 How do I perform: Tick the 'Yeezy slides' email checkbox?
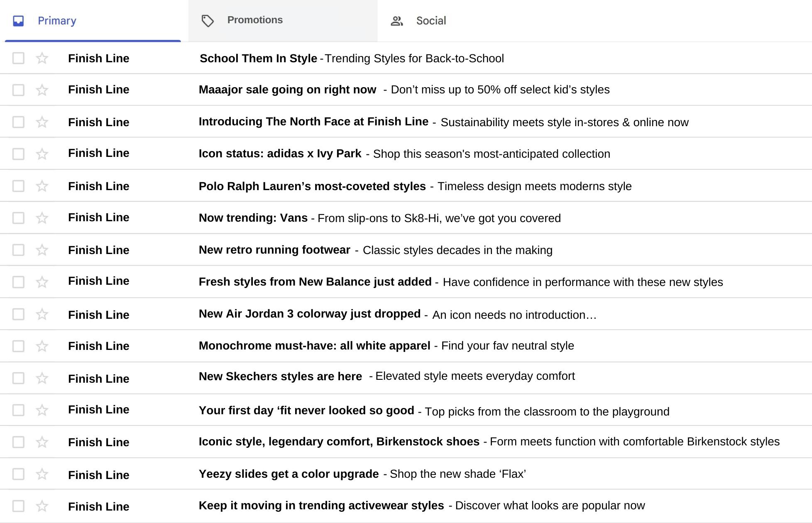tap(18, 474)
